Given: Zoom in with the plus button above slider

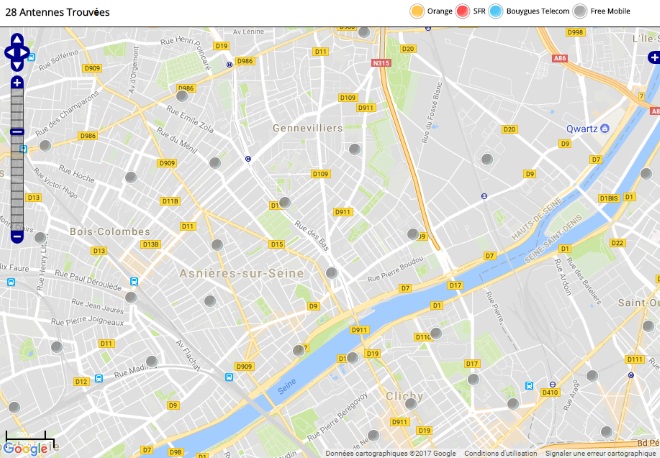Looking at the screenshot, I should click(17, 83).
